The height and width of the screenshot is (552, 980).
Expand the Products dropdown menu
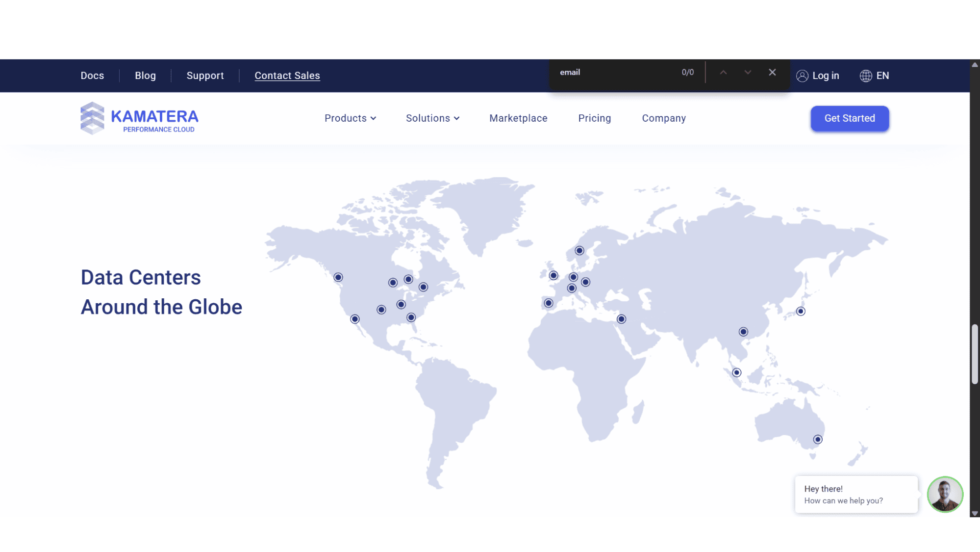[x=350, y=118]
